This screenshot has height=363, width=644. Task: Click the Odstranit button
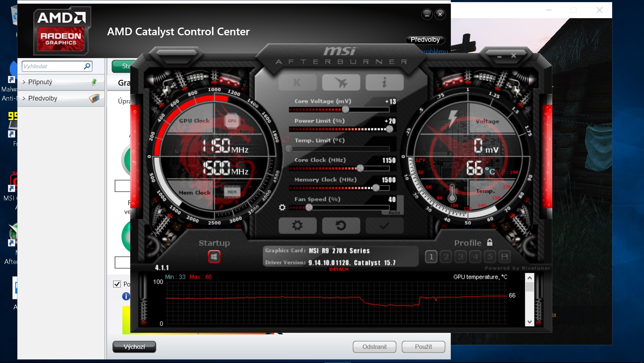(375, 347)
